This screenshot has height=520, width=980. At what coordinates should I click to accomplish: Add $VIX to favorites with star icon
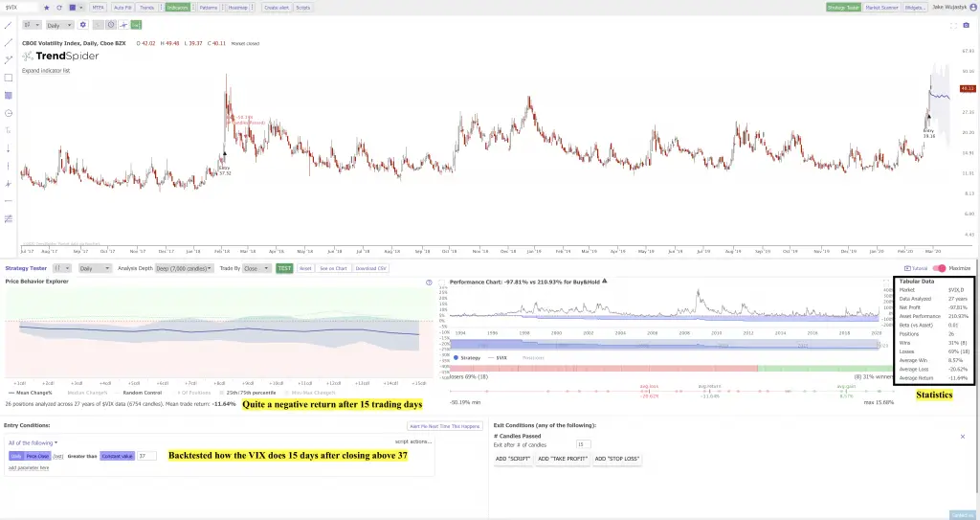click(x=47, y=8)
